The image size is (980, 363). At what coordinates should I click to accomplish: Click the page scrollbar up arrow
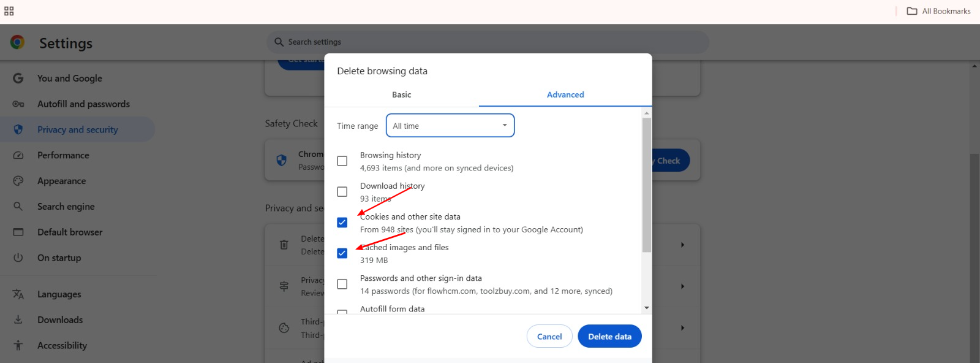974,66
